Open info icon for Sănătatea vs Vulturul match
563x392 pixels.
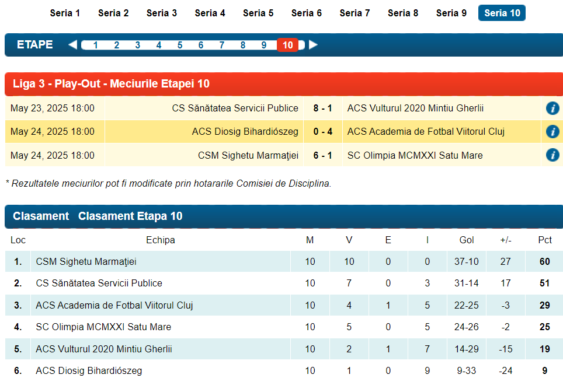point(552,108)
